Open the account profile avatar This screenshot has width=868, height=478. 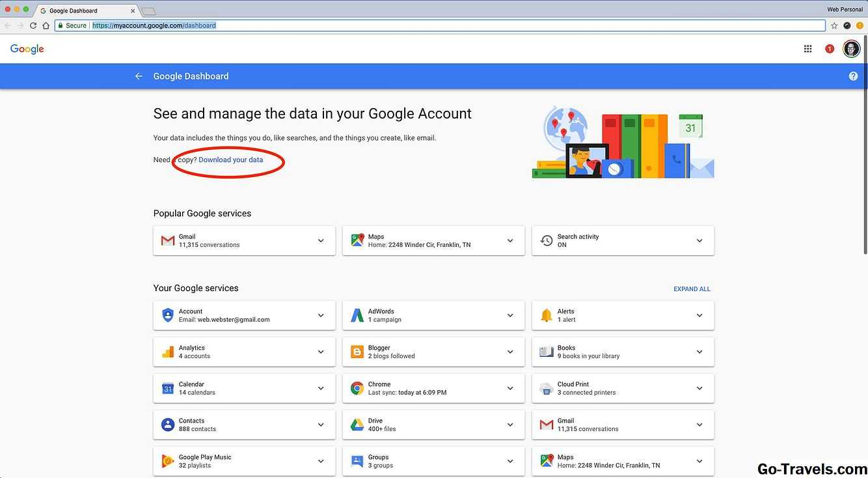click(851, 49)
